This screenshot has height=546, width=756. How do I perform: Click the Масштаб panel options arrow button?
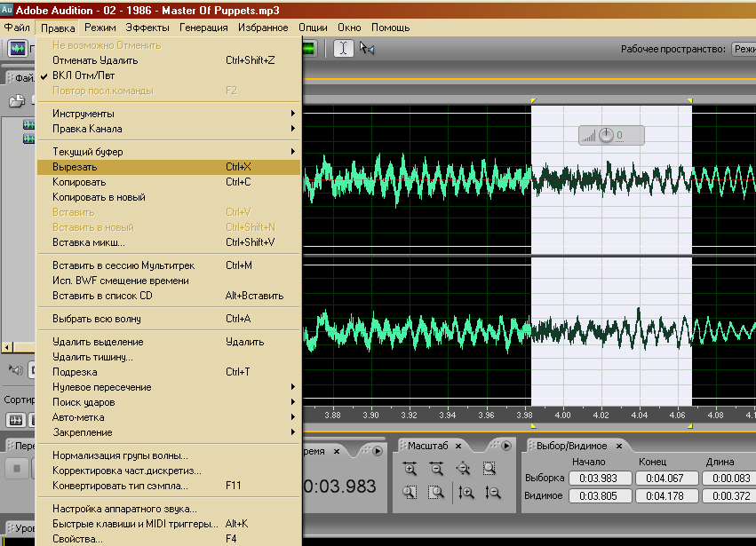point(506,446)
